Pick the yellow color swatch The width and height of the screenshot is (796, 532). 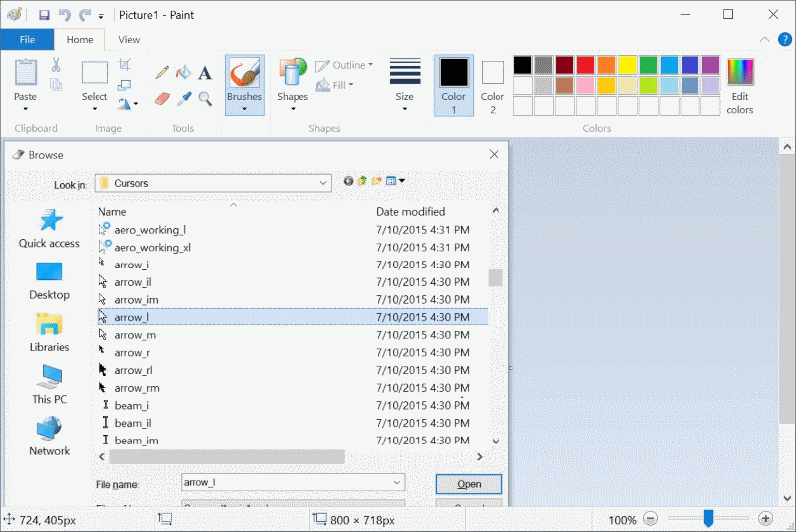pyautogui.click(x=627, y=65)
